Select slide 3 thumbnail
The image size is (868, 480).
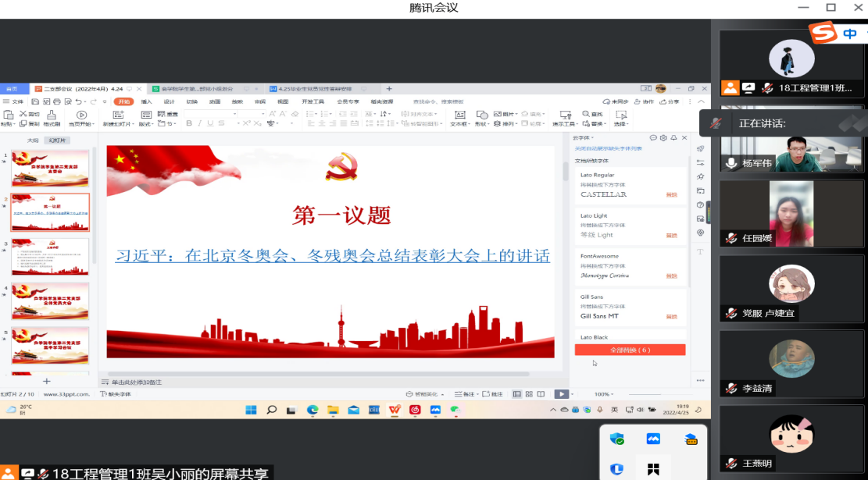50,257
